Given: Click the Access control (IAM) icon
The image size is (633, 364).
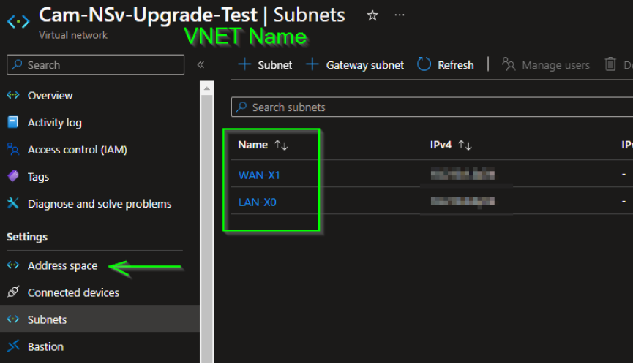Looking at the screenshot, I should pos(12,150).
